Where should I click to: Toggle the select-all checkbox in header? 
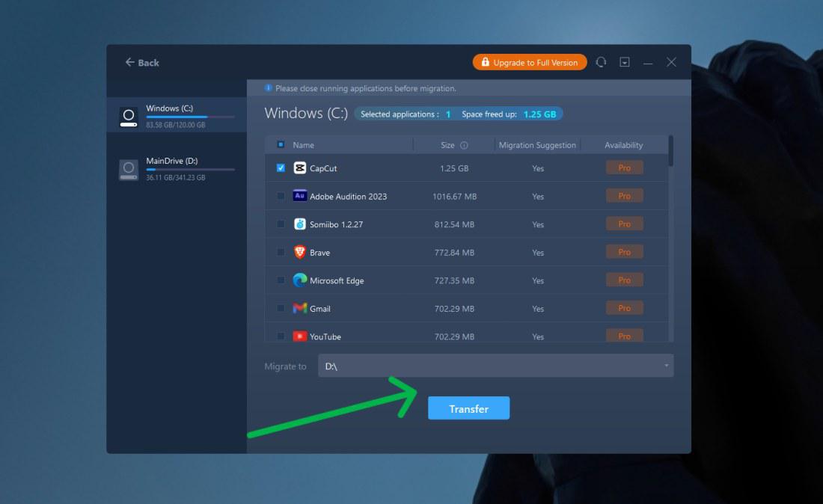point(281,144)
